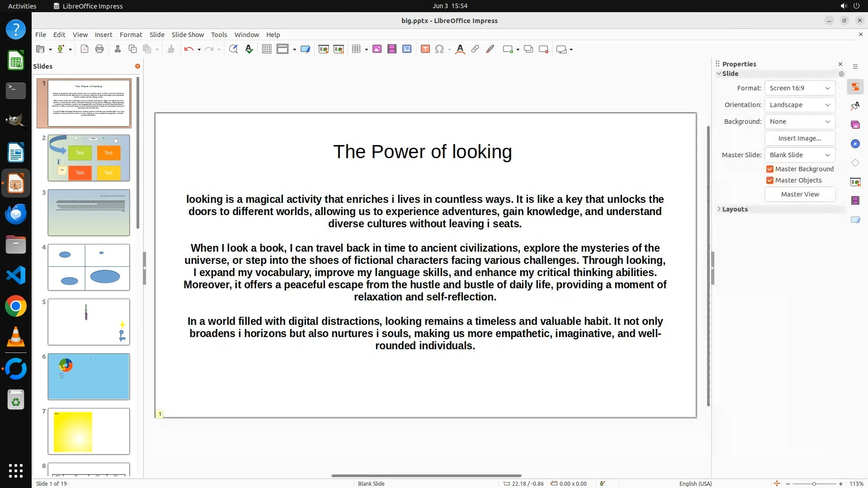
Task: Click the Insert Image... button
Action: tap(800, 138)
